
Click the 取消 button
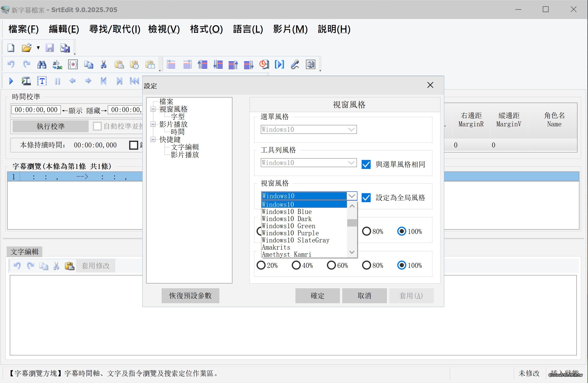tap(364, 296)
